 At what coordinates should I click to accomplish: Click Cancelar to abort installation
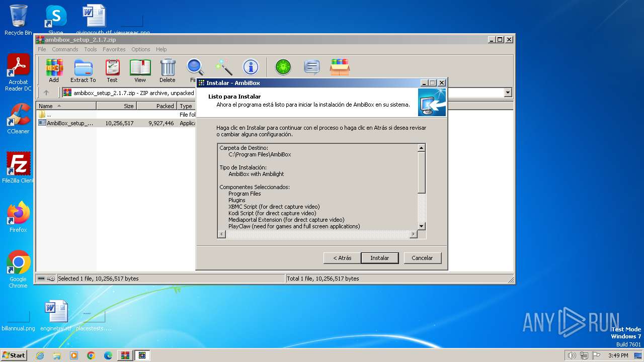pyautogui.click(x=422, y=258)
